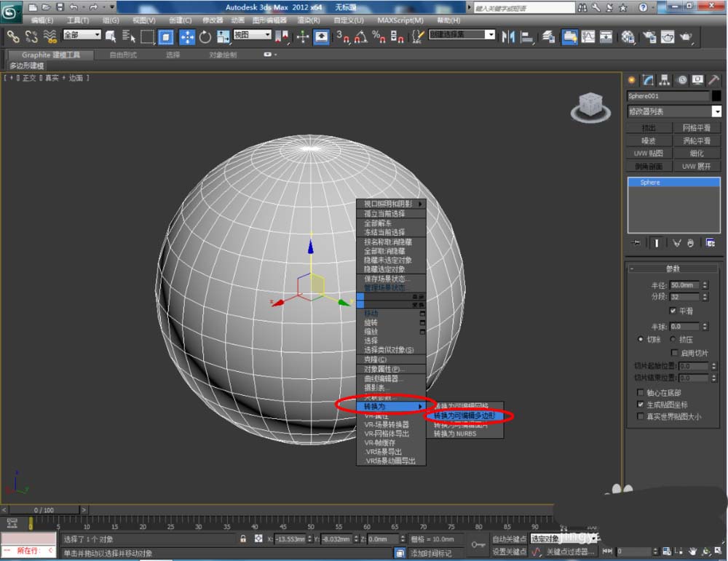
Task: Click the 自动关键点 button
Action: [509, 539]
